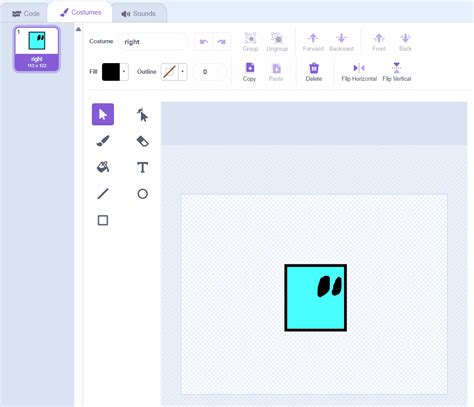This screenshot has height=407, width=474.
Task: Flip the costume vertically
Action: pyautogui.click(x=397, y=72)
